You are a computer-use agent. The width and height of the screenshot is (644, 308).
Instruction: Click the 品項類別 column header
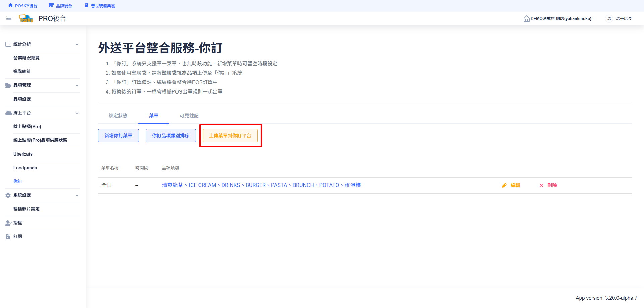tap(171, 168)
